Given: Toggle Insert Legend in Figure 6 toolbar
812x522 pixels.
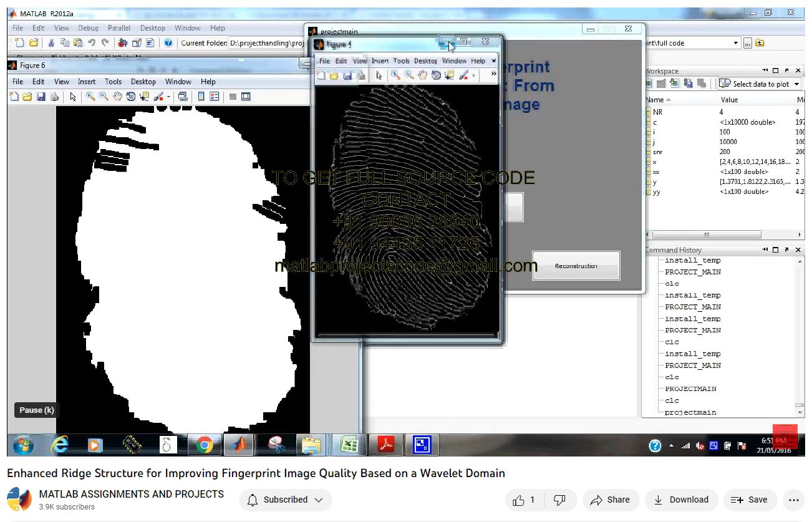Looking at the screenshot, I should click(x=215, y=97).
